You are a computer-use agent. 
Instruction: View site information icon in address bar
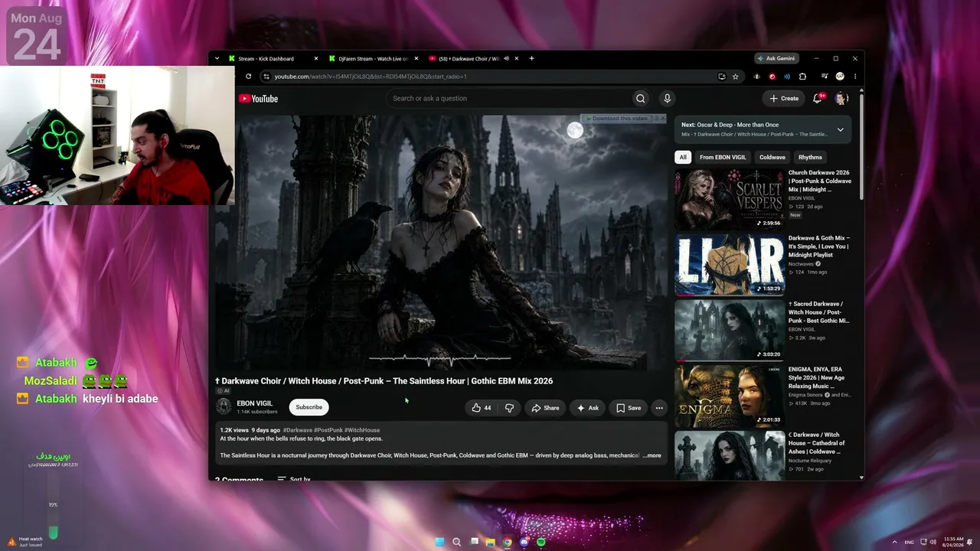tap(266, 77)
